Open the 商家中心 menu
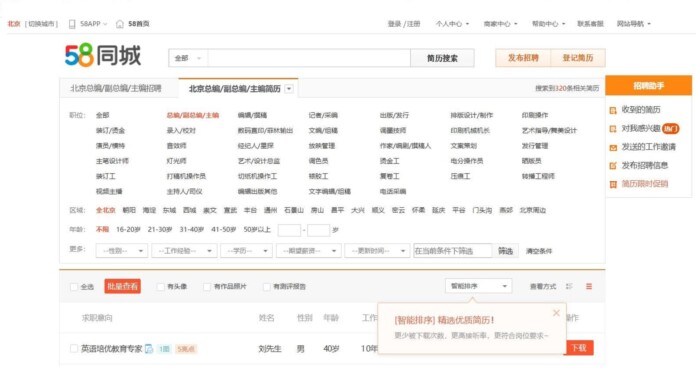 click(501, 24)
